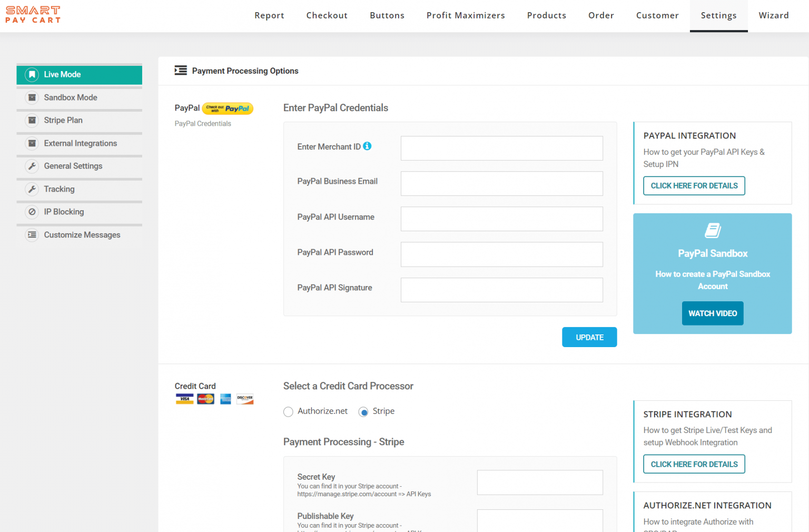Screen dimensions: 809x532
Task: Click the Visa card icon
Action: click(184, 399)
